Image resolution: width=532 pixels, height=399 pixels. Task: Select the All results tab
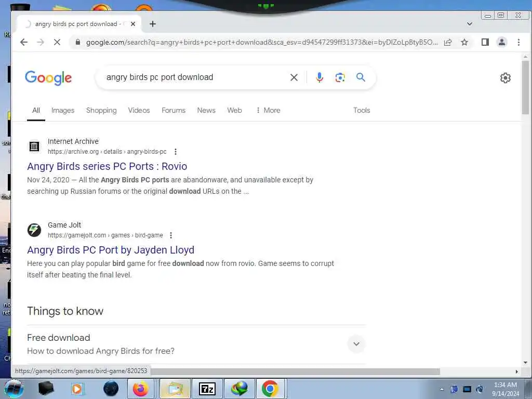coord(36,110)
